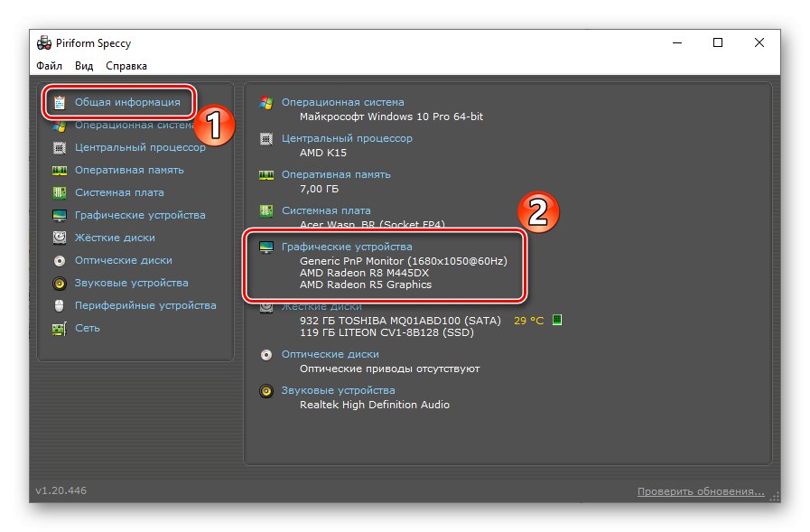The image size is (810, 532).
Task: Click the summary panel motherboard icon
Action: coord(266,210)
